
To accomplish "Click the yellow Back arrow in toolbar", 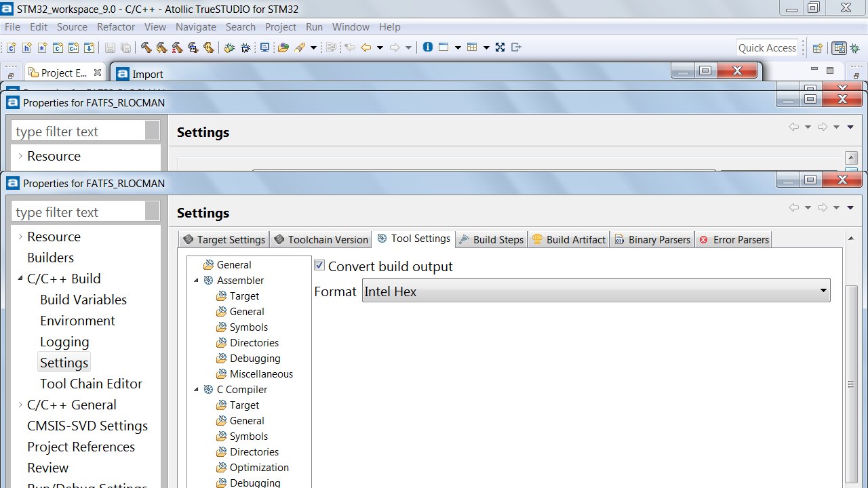I will coord(366,47).
